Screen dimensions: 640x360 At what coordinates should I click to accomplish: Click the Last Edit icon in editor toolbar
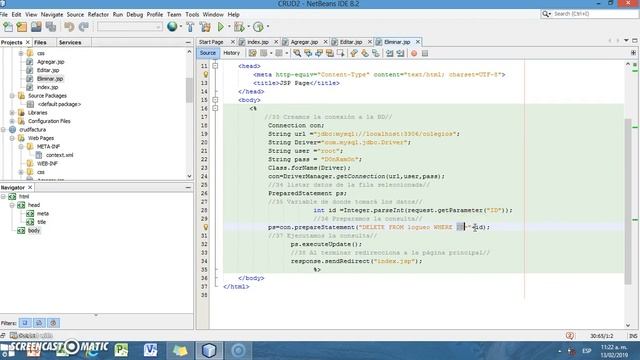coord(252,53)
